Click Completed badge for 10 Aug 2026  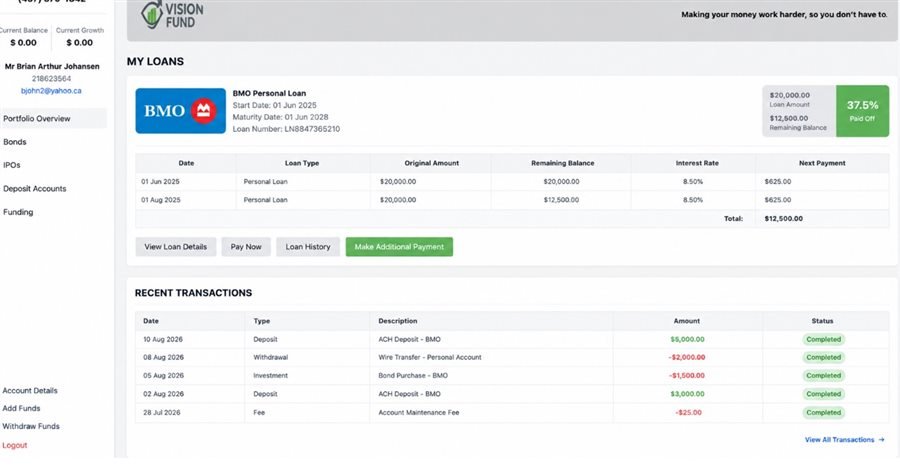pos(824,339)
